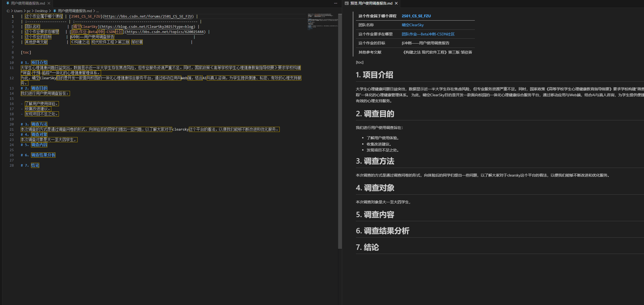Image resolution: width=644 pixels, height=305 pixels.
Task: Open the editor More Actions ellipsis menu
Action: pyautogui.click(x=336, y=3)
